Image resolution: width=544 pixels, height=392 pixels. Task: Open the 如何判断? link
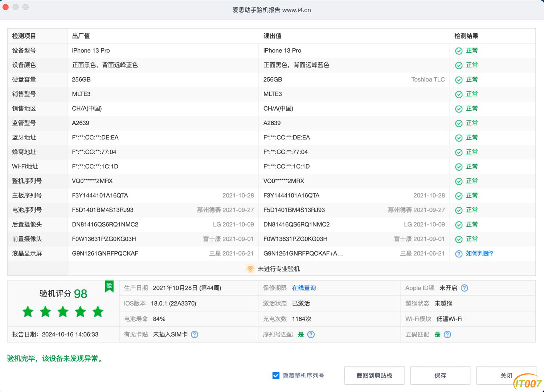[x=479, y=253]
